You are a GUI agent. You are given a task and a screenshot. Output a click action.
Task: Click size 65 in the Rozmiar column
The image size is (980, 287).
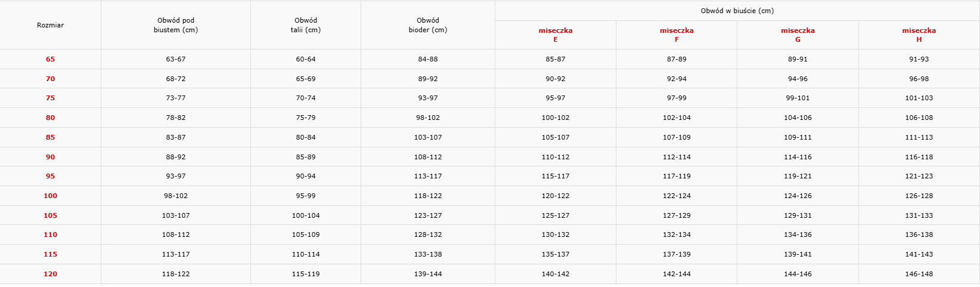[50, 59]
